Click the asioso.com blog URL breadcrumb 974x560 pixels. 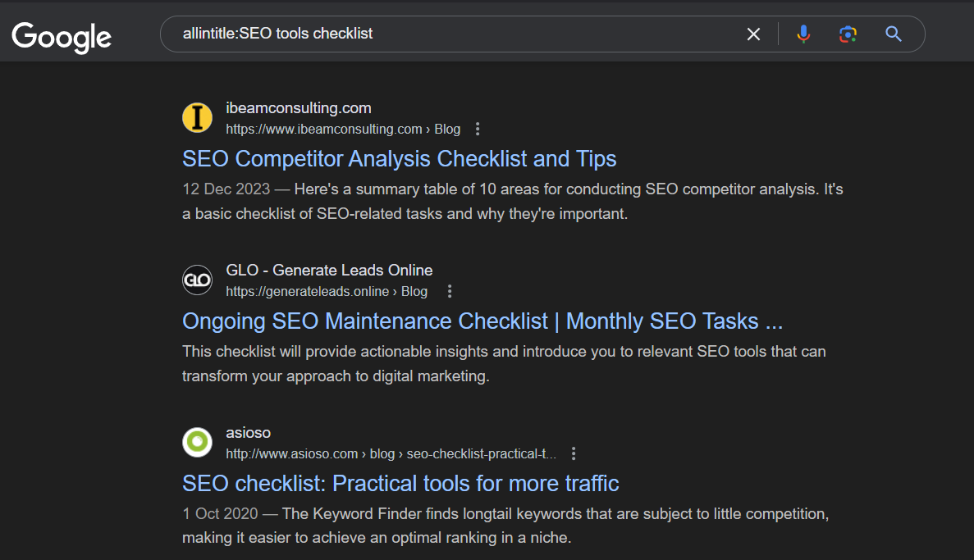pyautogui.click(x=391, y=454)
